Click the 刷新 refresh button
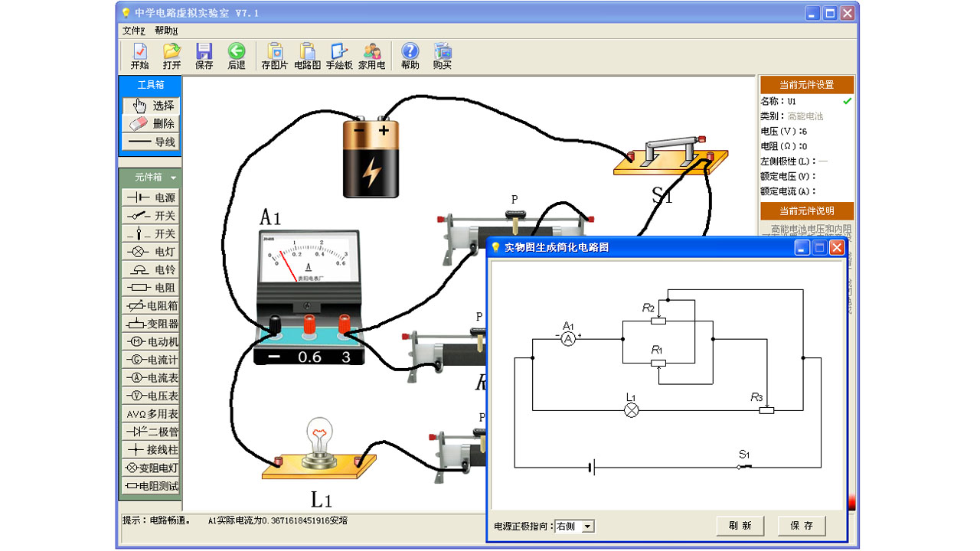 [740, 526]
